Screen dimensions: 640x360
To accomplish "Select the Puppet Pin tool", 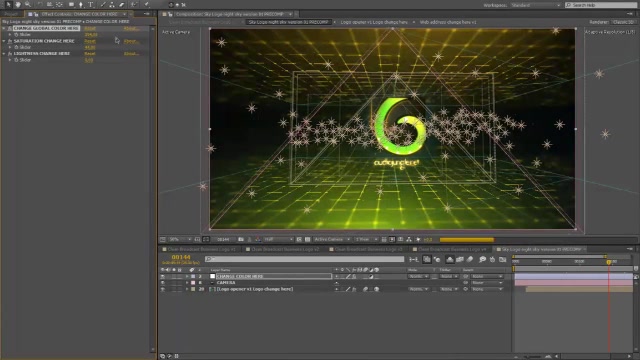I will (147, 4).
